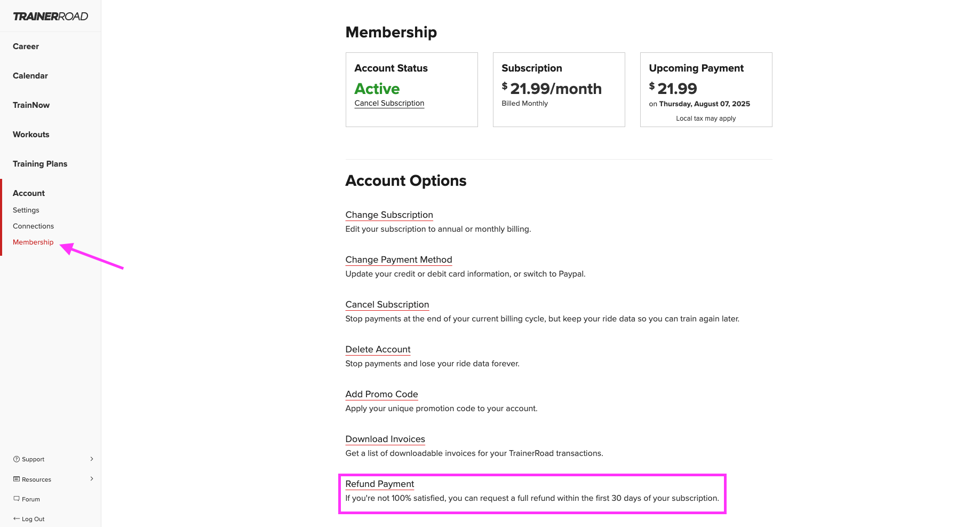
Task: Go to TrainNow in sidebar
Action: click(31, 105)
